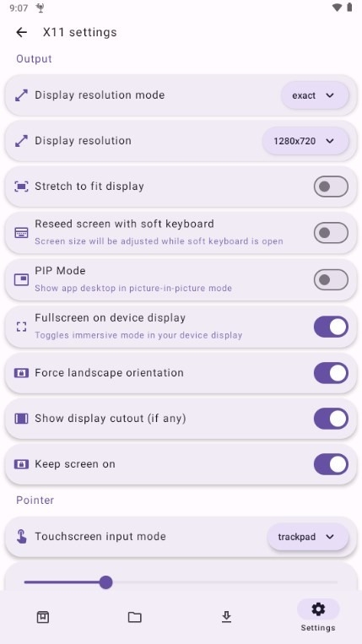Click the Display resolution mode arrow icon
362x644 pixels.
click(x=21, y=95)
